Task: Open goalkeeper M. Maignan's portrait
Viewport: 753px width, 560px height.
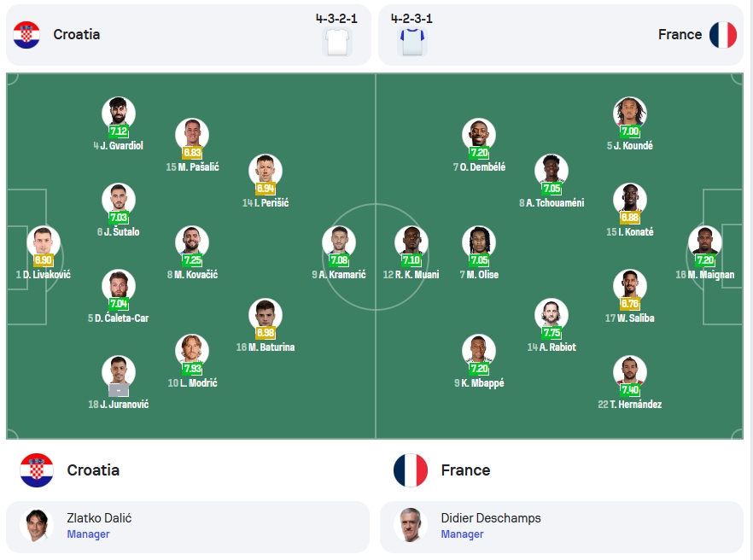Action: pos(705,241)
